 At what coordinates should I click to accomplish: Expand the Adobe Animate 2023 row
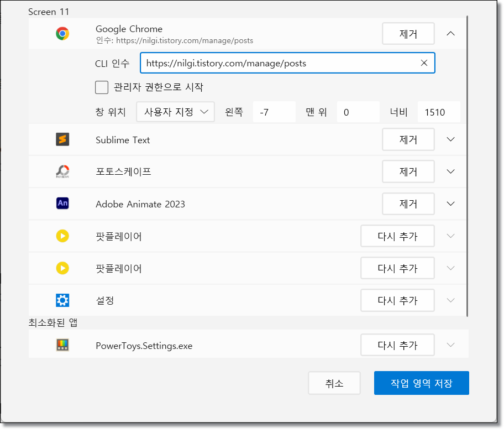pyautogui.click(x=450, y=204)
